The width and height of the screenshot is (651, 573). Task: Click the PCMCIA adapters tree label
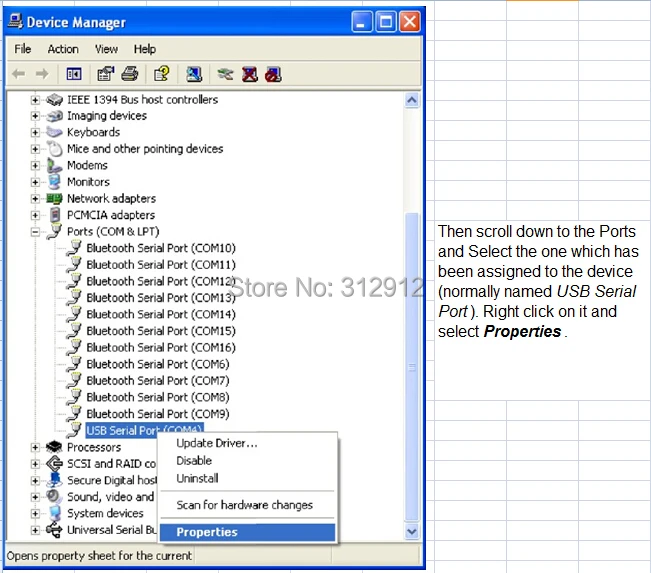111,215
